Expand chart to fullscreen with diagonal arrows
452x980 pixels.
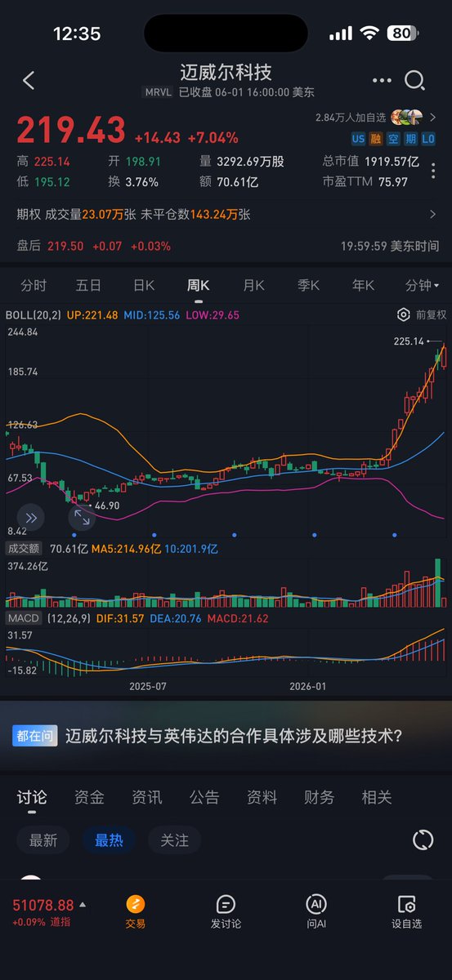82,518
